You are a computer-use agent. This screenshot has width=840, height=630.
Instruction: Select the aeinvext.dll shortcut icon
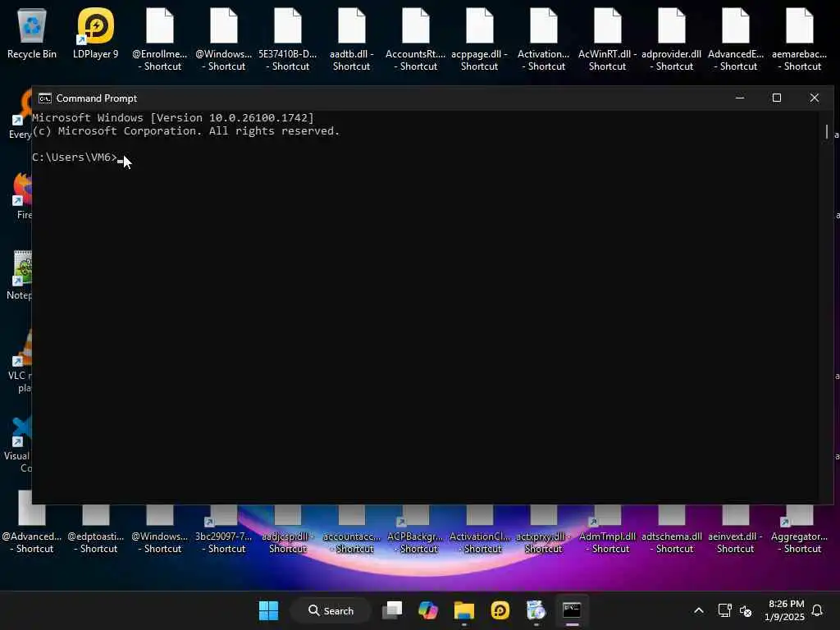click(736, 529)
